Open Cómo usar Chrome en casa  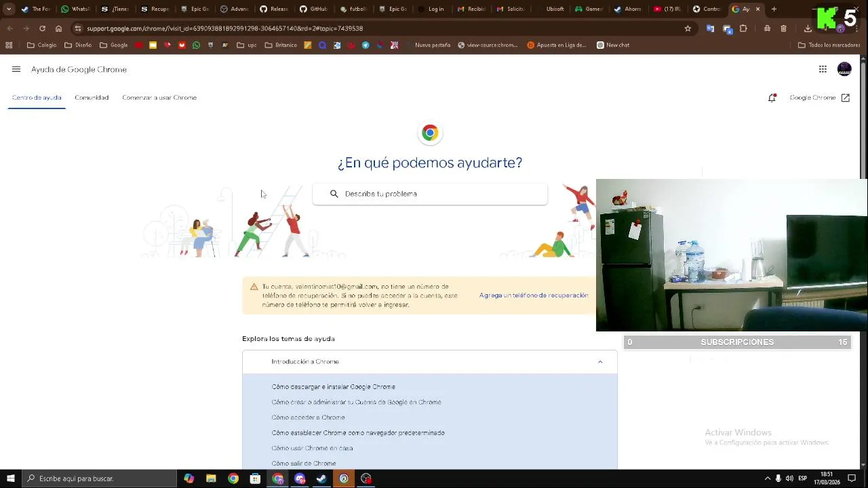(x=312, y=449)
